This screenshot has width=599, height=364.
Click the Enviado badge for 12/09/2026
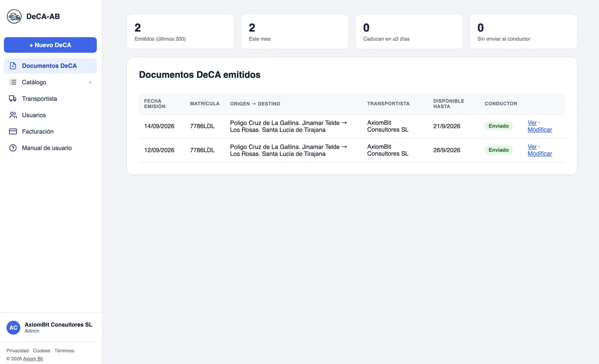click(499, 150)
